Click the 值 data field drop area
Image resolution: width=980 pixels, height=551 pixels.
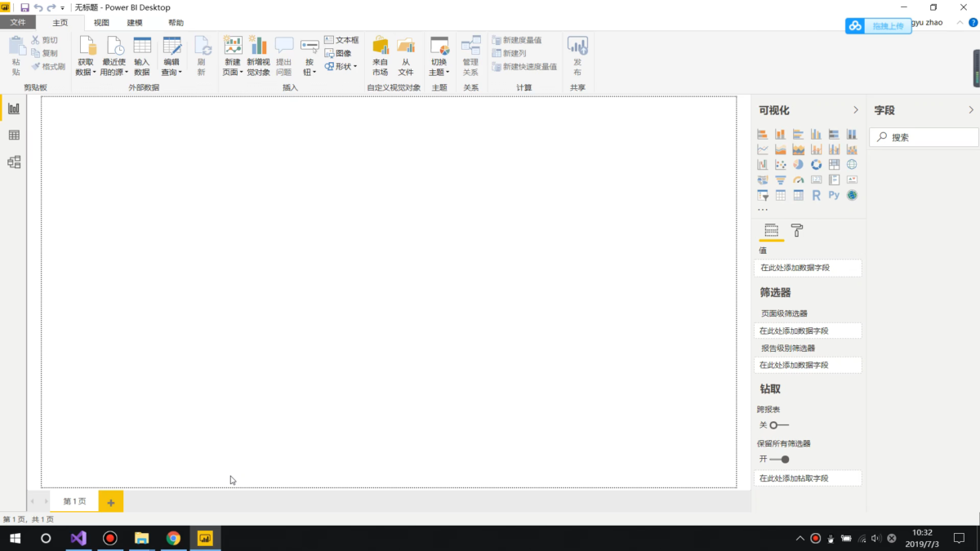(x=808, y=268)
